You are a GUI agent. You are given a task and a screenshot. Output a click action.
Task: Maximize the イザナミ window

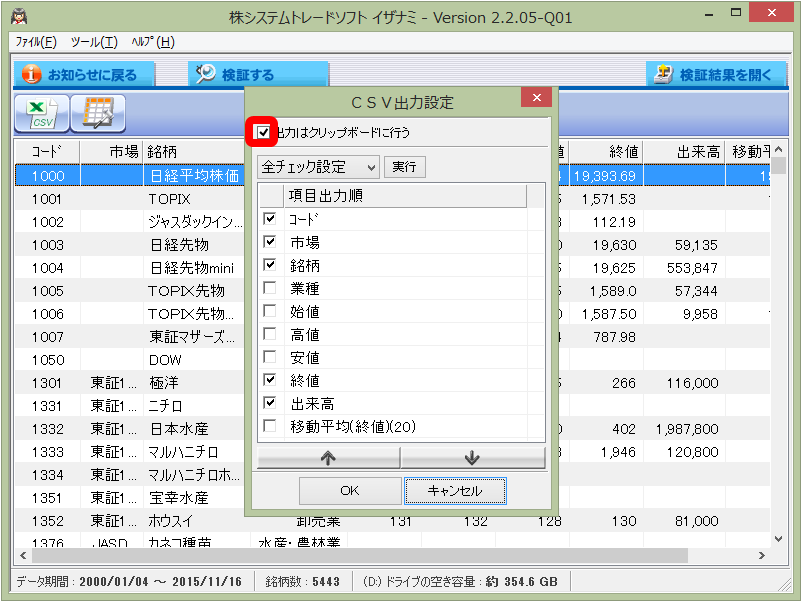pyautogui.click(x=736, y=13)
